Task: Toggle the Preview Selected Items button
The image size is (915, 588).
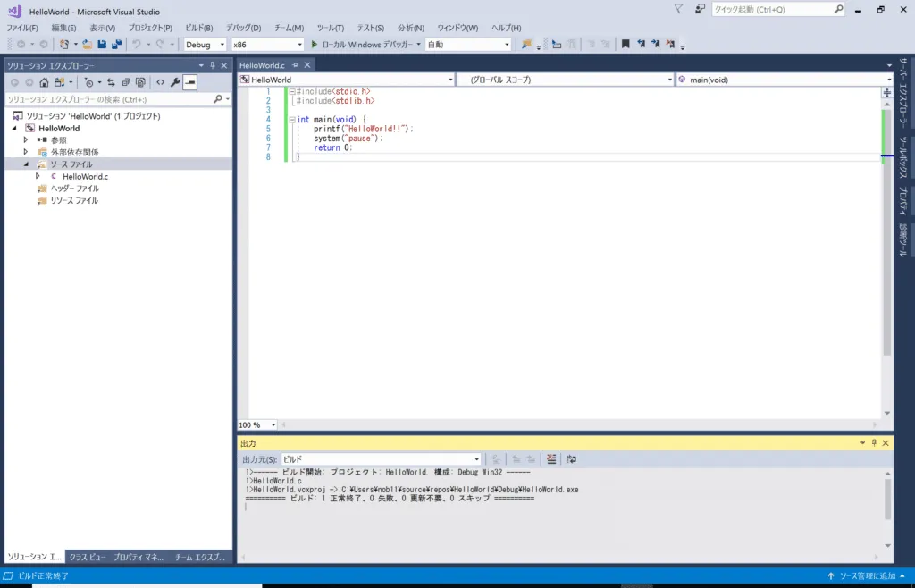Action: tap(189, 83)
